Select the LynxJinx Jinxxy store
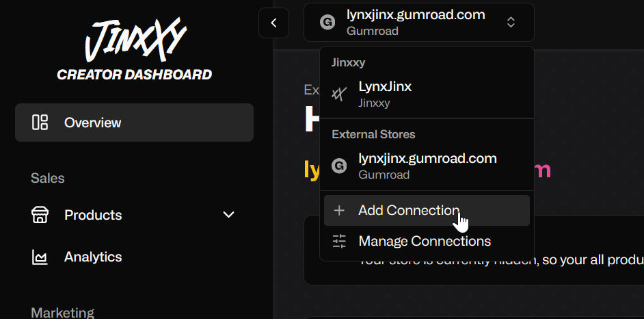 427,94
